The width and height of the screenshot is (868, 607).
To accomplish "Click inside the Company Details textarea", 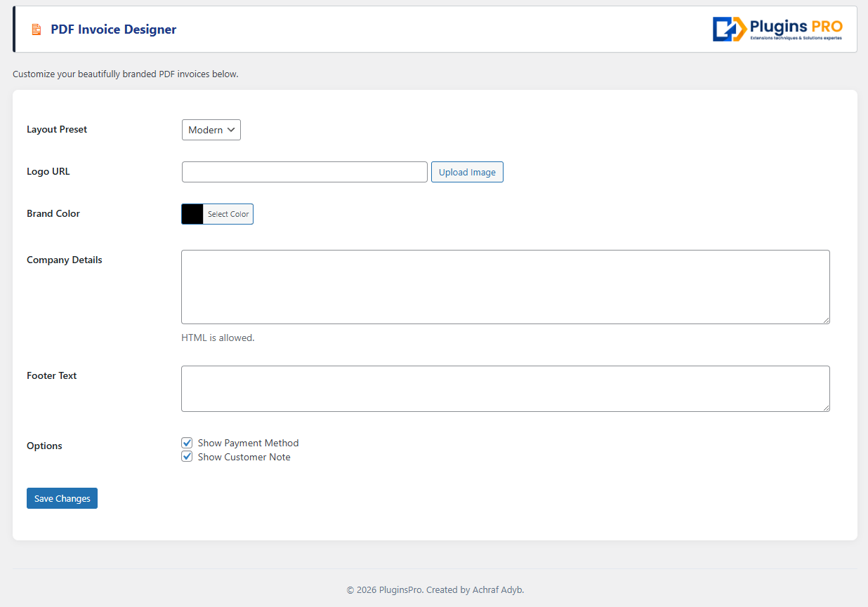I will [x=505, y=286].
